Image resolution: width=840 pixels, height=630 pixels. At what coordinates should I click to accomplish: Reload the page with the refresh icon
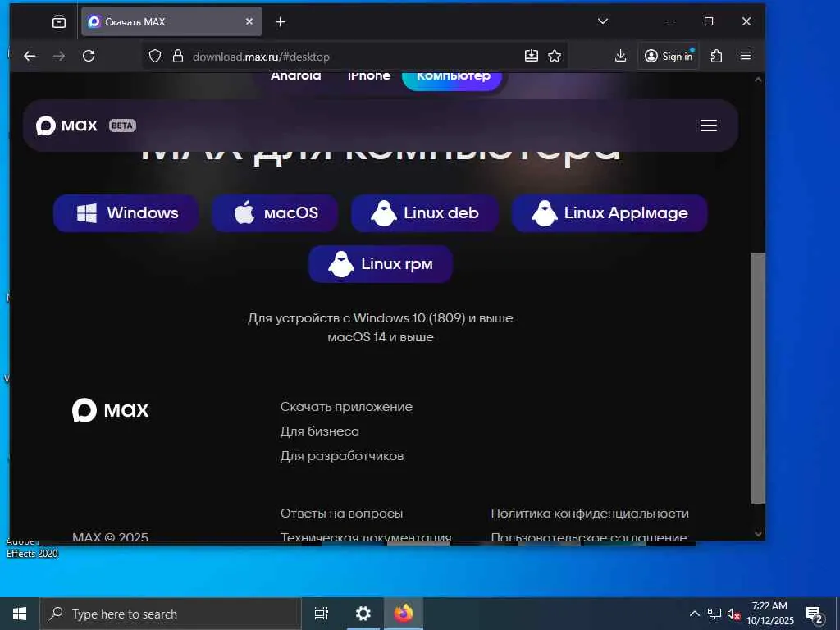tap(89, 56)
